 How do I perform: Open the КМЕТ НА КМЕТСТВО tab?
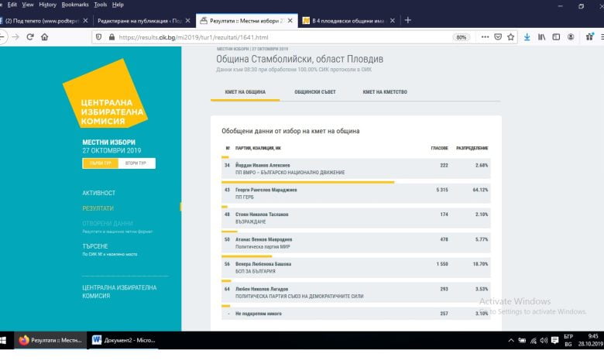pyautogui.click(x=385, y=92)
